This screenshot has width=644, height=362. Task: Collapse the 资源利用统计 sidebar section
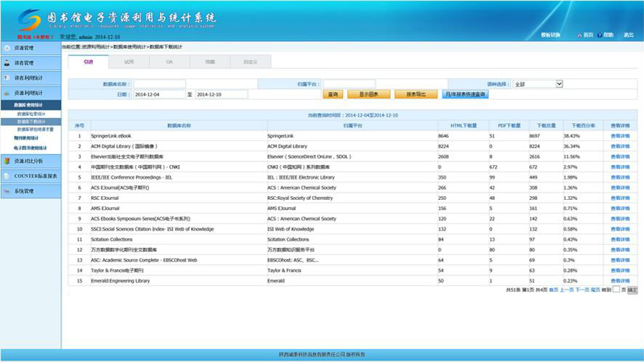[x=30, y=93]
